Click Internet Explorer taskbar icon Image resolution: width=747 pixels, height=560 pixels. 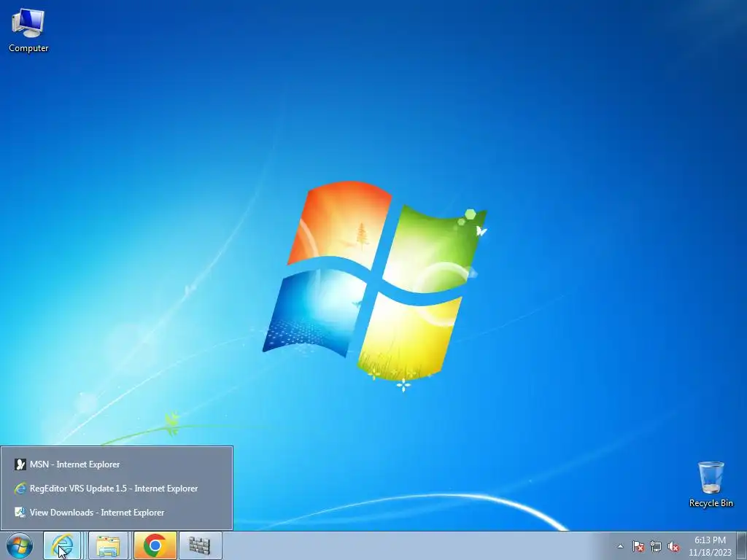pyautogui.click(x=63, y=545)
